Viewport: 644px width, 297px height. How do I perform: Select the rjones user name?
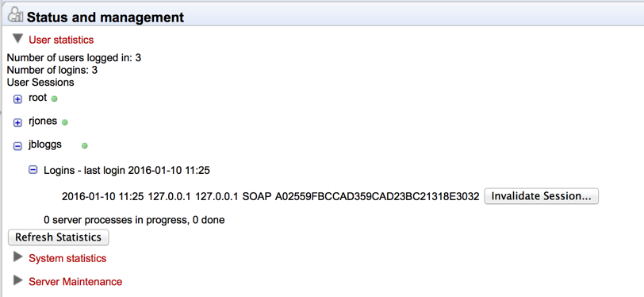(43, 121)
